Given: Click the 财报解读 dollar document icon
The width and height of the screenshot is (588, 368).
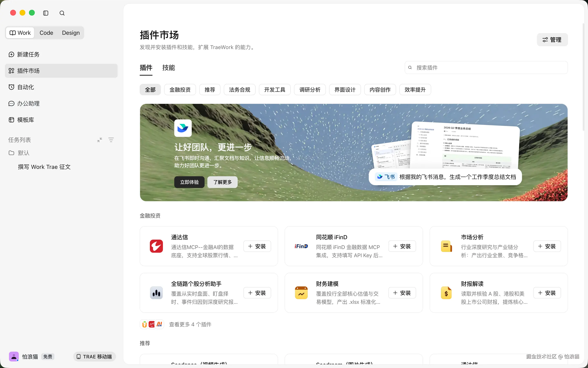Looking at the screenshot, I should [446, 293].
